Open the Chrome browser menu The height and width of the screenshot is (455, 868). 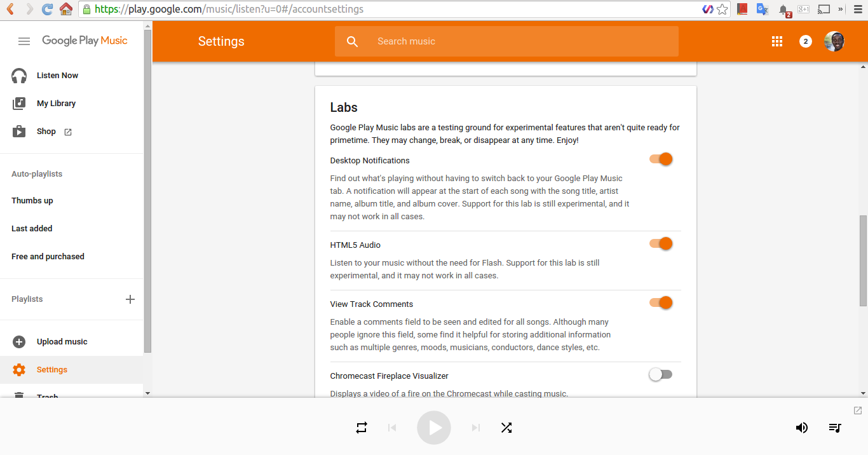tap(858, 10)
